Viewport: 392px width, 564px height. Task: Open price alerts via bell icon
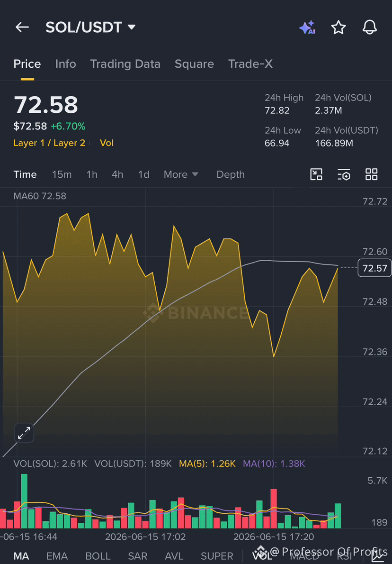point(369,27)
